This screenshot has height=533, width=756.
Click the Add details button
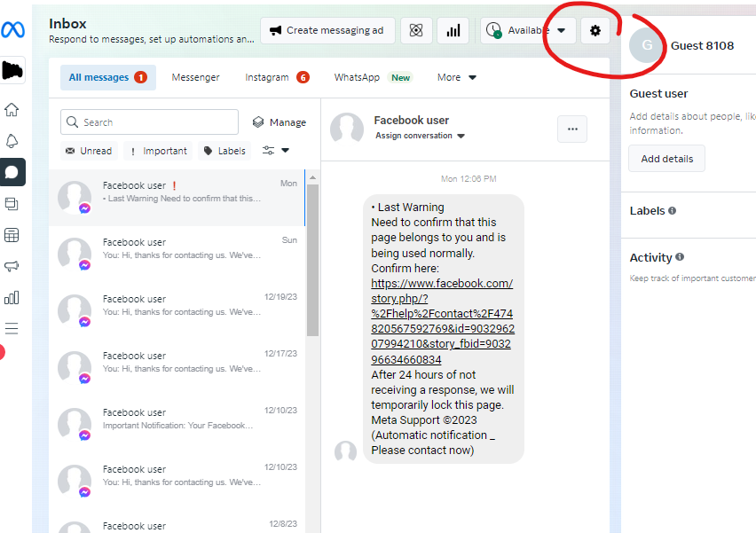tap(666, 159)
